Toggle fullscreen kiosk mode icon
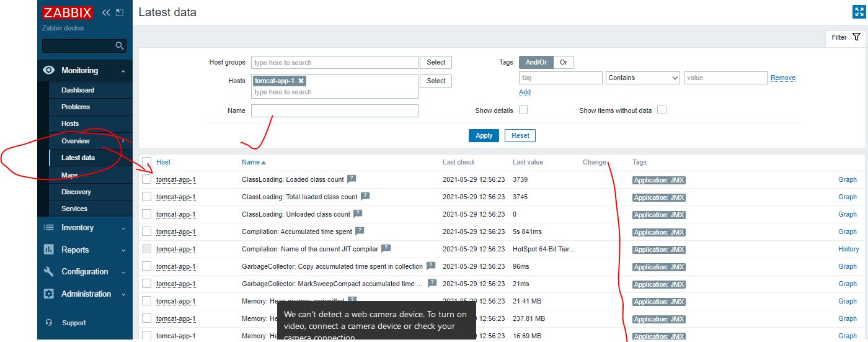Screen dimensions: 868x342 (859, 12)
